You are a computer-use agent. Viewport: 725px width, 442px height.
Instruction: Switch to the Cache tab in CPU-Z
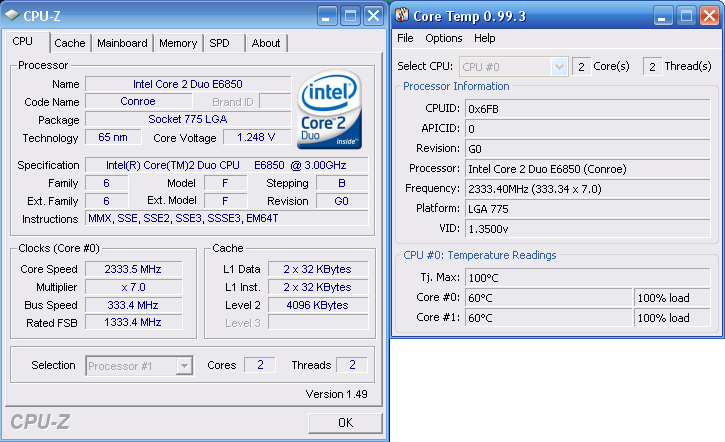[x=70, y=43]
